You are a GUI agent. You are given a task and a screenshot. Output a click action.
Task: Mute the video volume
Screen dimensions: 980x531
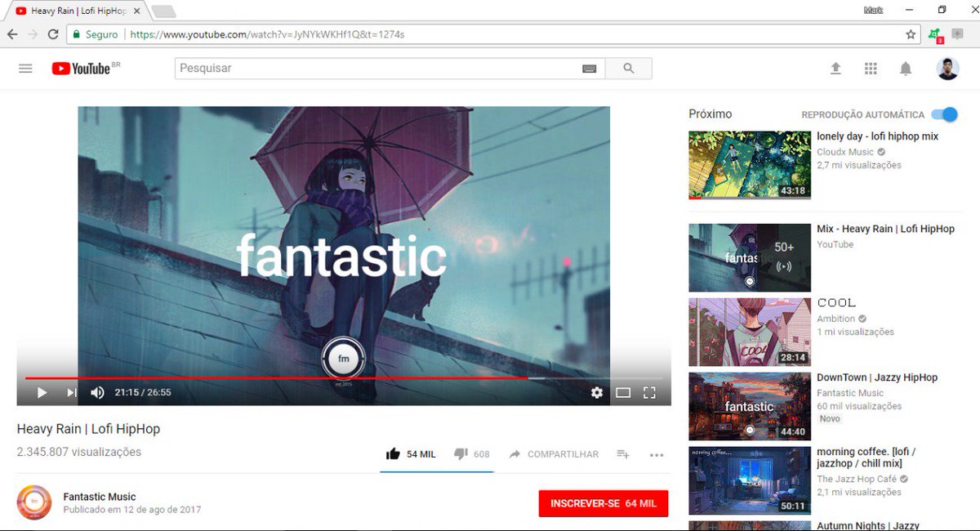pos(97,393)
